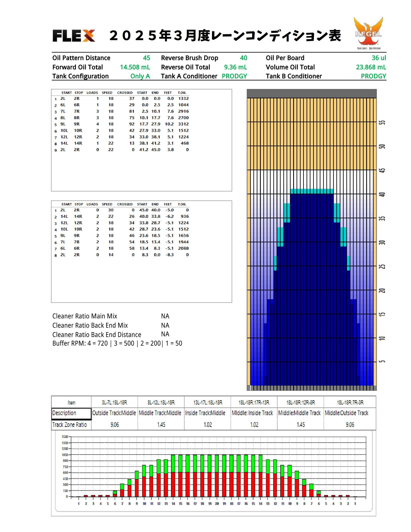Image resolution: width=411 pixels, height=532 pixels.
Task: Click the Cleaner Ratio Back End Distance label
Action: (x=97, y=335)
